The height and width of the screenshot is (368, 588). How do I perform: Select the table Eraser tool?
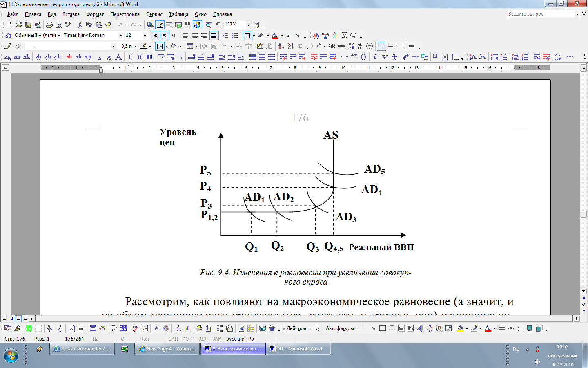pyautogui.click(x=17, y=46)
